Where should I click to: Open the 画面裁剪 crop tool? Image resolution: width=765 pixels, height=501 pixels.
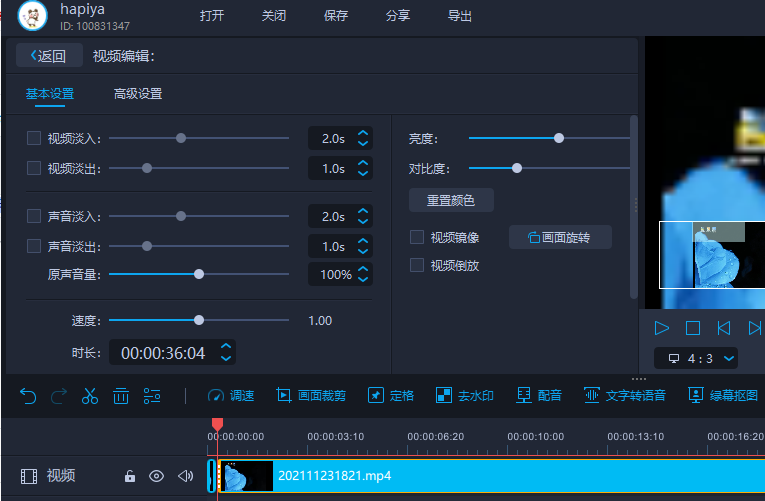(311, 396)
